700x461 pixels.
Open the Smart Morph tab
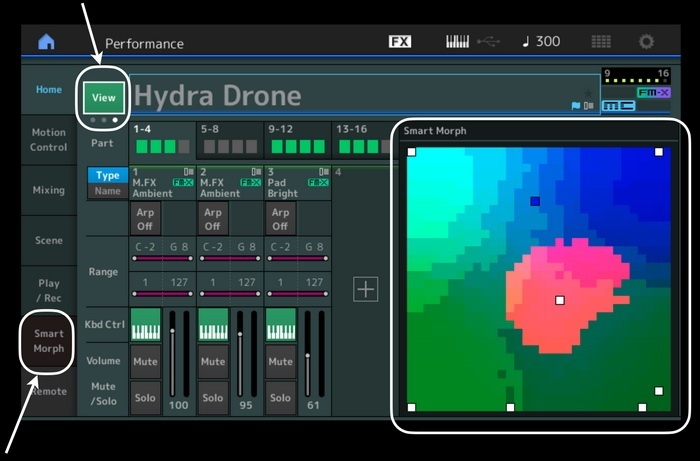click(47, 341)
